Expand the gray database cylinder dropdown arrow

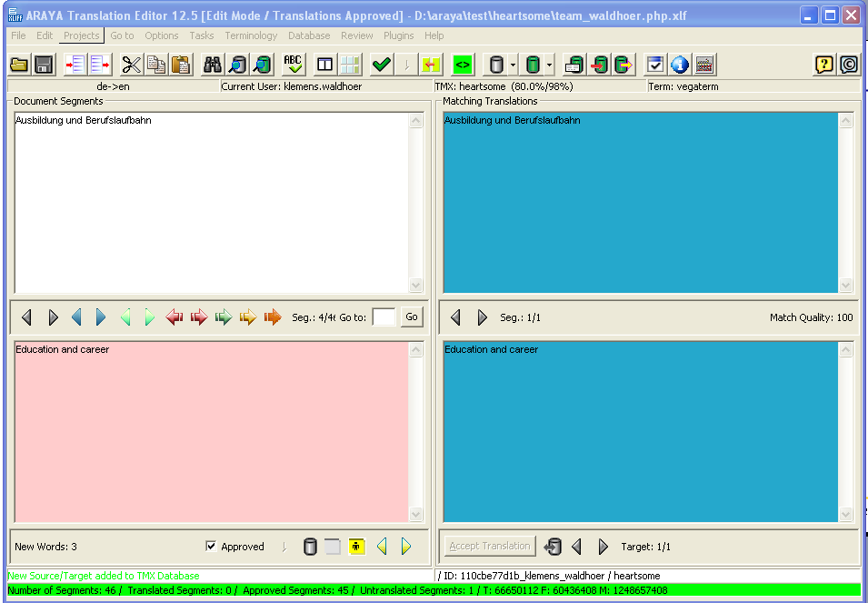(513, 65)
